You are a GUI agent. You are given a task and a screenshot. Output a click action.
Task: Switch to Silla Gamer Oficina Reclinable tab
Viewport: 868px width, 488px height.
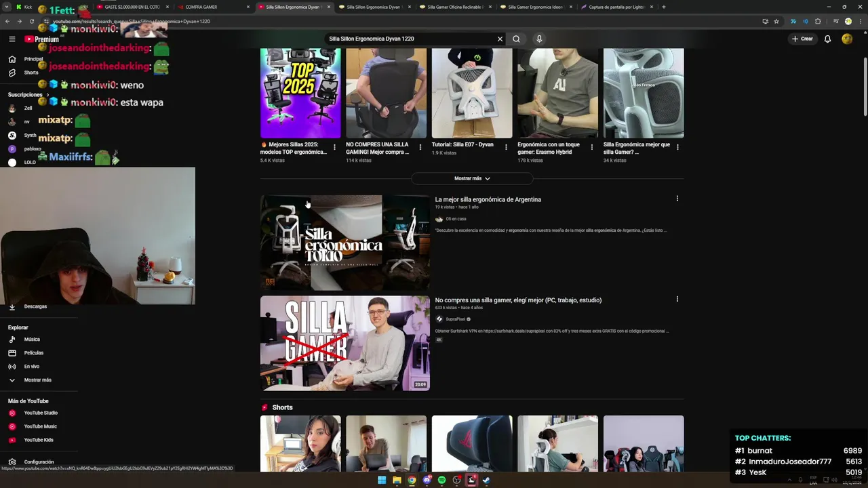pyautogui.click(x=456, y=7)
